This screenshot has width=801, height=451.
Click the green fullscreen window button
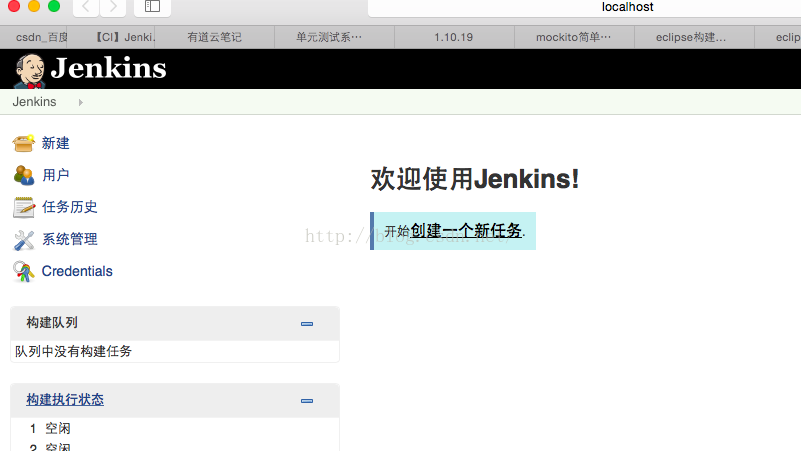54,6
